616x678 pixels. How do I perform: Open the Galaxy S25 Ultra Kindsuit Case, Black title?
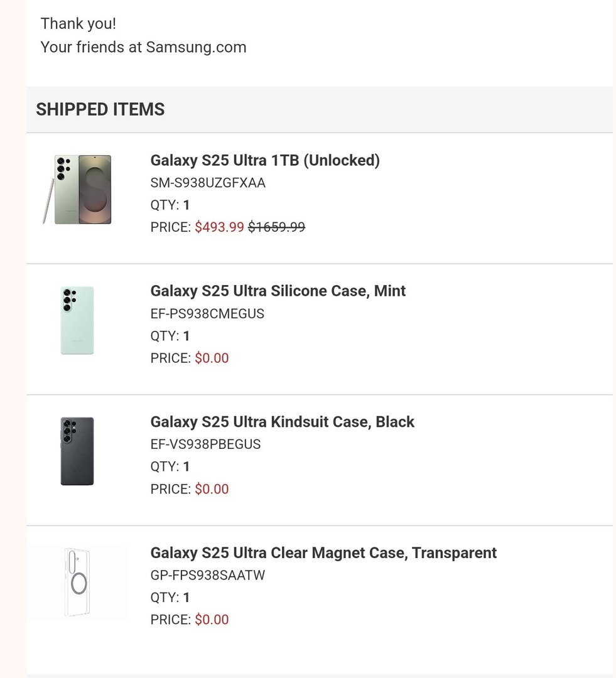tap(283, 422)
